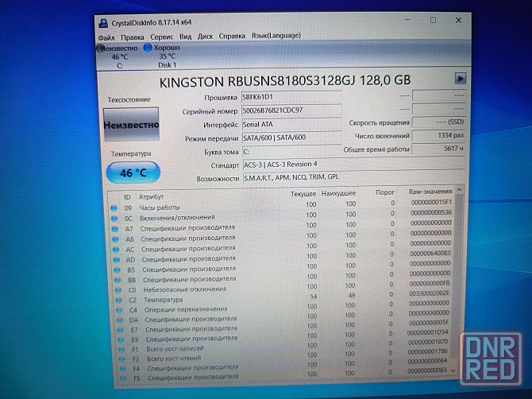This screenshot has height=399, width=532.
Task: Click the total working time field 5617 ч
Action: pyautogui.click(x=438, y=149)
